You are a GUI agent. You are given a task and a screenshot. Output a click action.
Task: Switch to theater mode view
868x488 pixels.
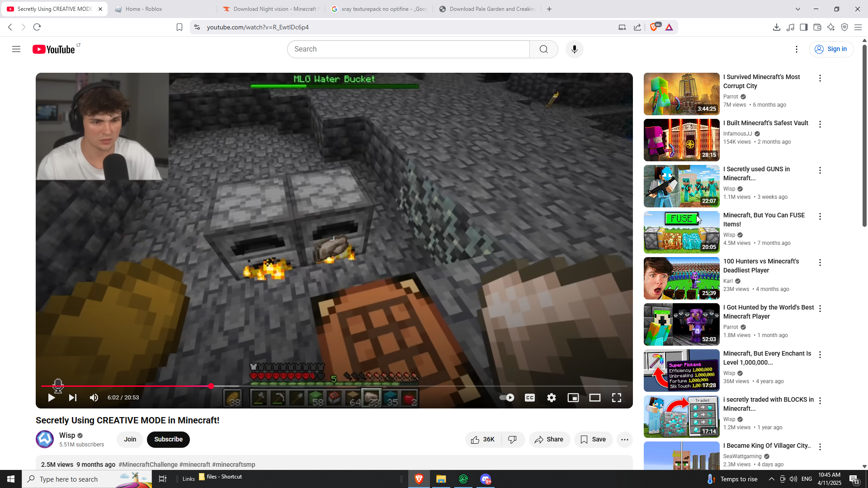coord(594,398)
